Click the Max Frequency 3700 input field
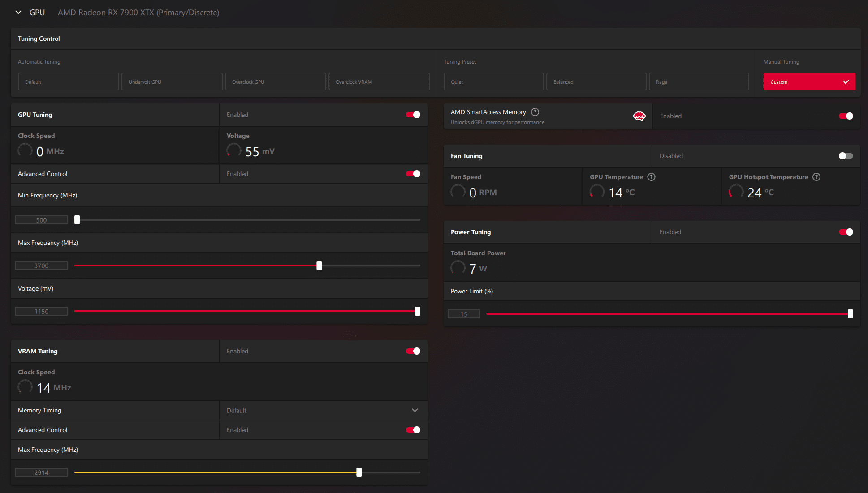Viewport: 868px width, 493px height. 42,266
